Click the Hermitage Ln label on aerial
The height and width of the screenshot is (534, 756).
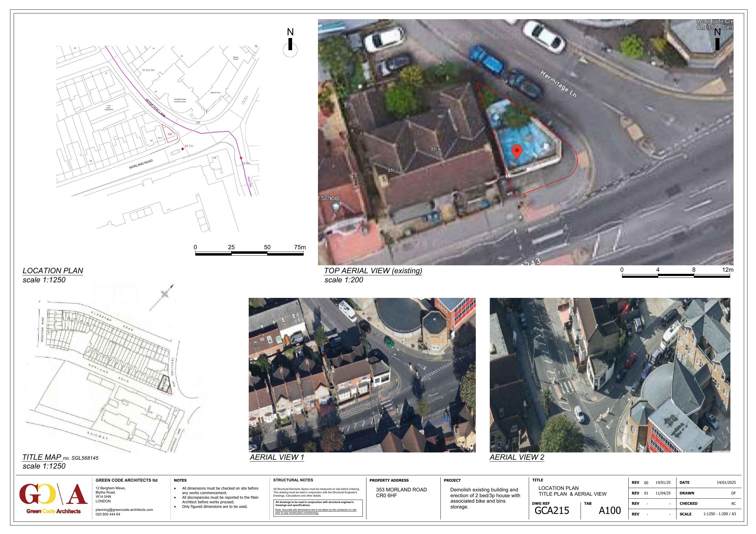coord(558,84)
